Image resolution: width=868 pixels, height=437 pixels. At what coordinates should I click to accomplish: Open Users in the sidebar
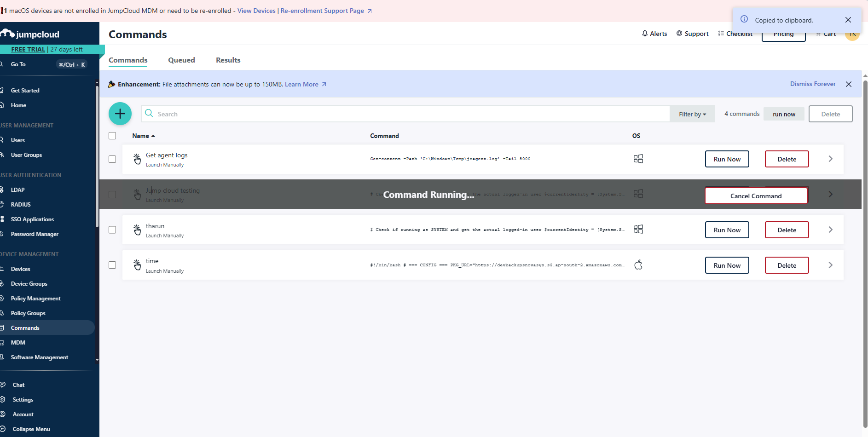(x=18, y=140)
